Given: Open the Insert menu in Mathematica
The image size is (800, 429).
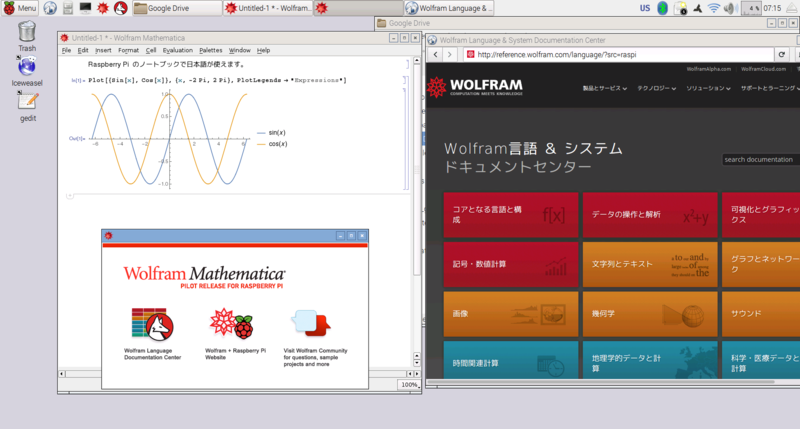Looking at the screenshot, I should click(103, 50).
